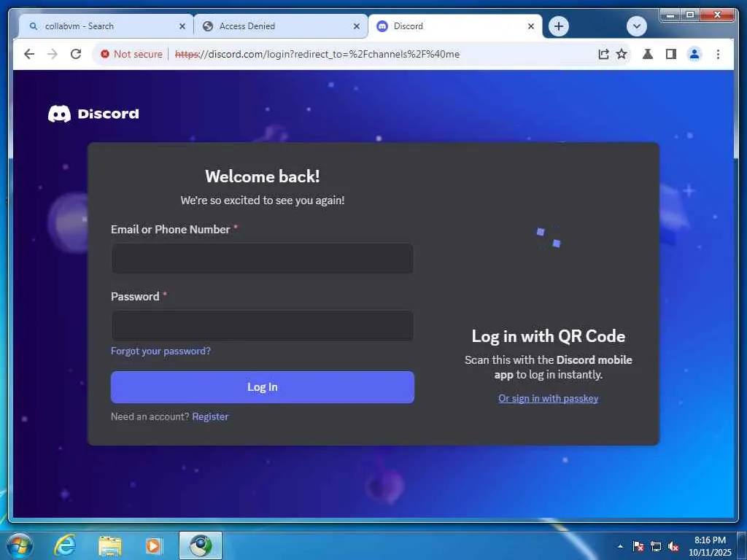Close the Access Denied tab
The height and width of the screenshot is (560, 747).
[x=356, y=27]
